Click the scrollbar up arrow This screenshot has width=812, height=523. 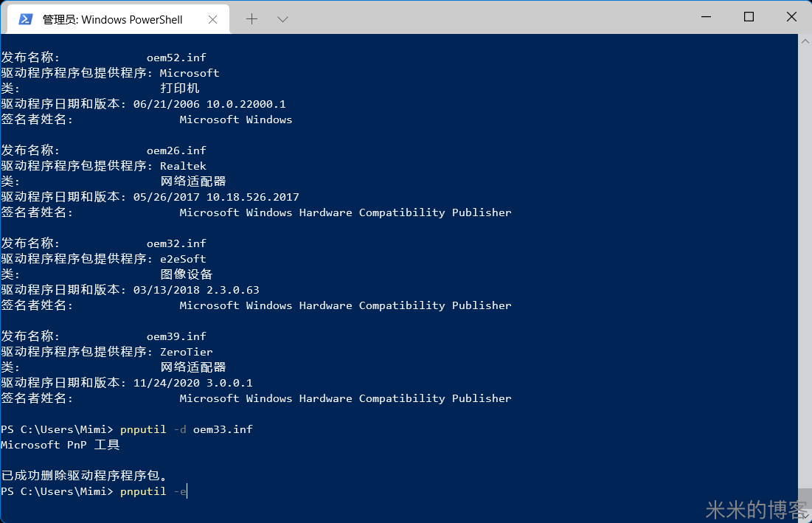point(805,41)
